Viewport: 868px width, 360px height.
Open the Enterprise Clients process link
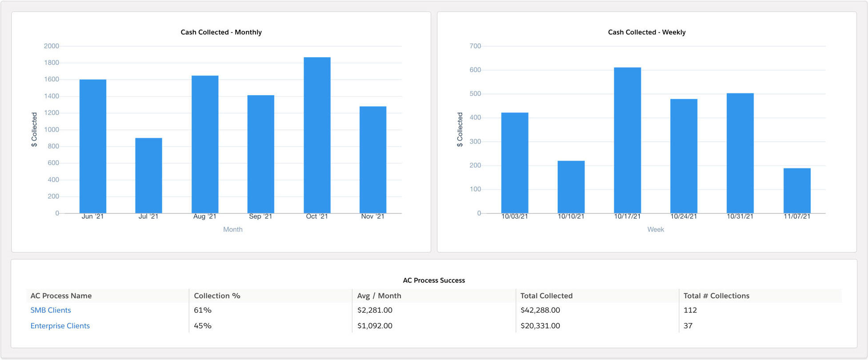click(60, 326)
